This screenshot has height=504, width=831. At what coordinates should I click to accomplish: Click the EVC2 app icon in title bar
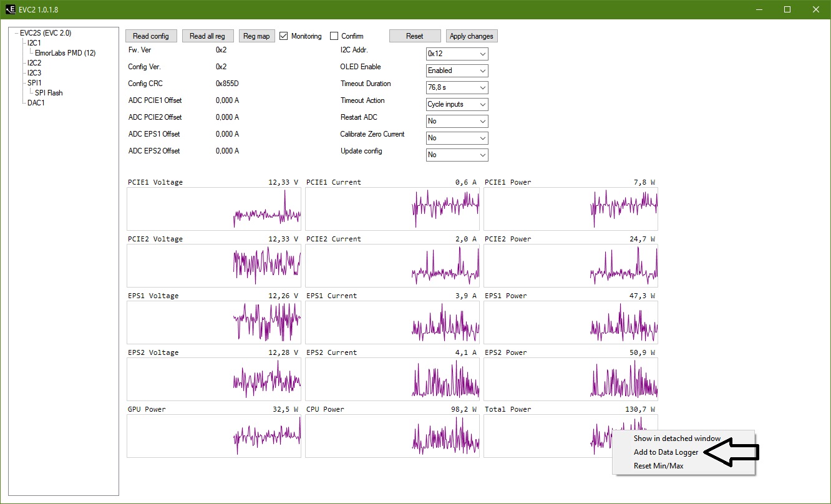coord(11,9)
